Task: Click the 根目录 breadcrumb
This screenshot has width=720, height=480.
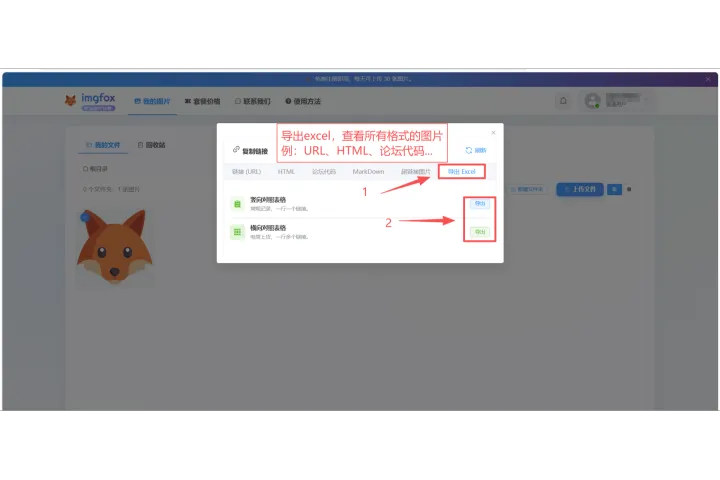Action: coord(95,169)
